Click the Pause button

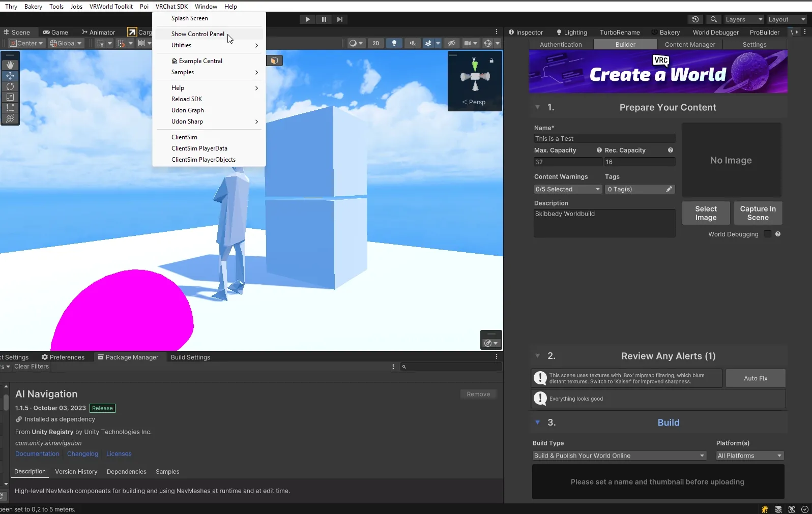[324, 19]
